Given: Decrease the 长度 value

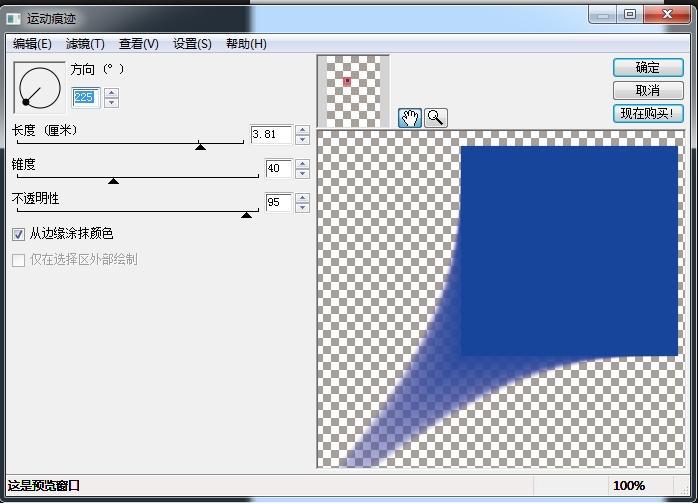Looking at the screenshot, I should point(303,140).
